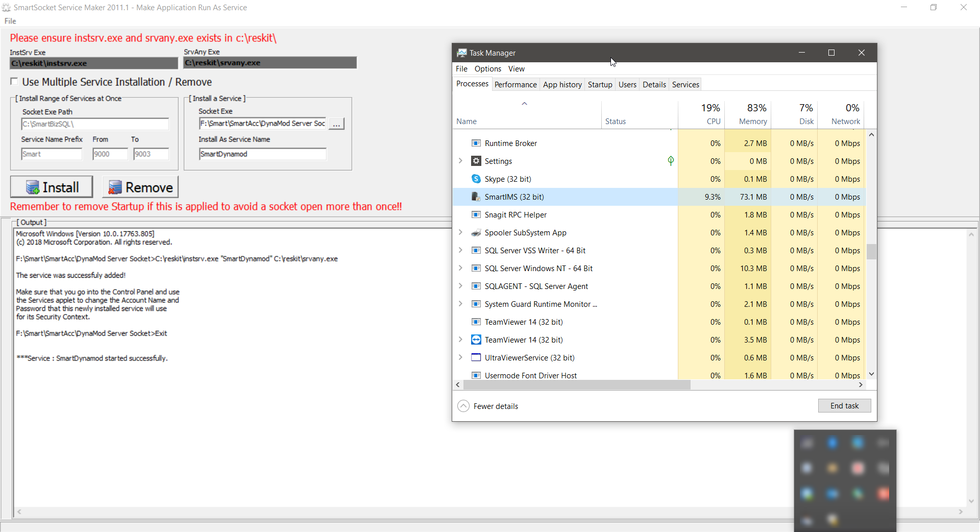Select the Skype (32 bit) process row
Viewport: 980px width, 532px height.
[659, 179]
